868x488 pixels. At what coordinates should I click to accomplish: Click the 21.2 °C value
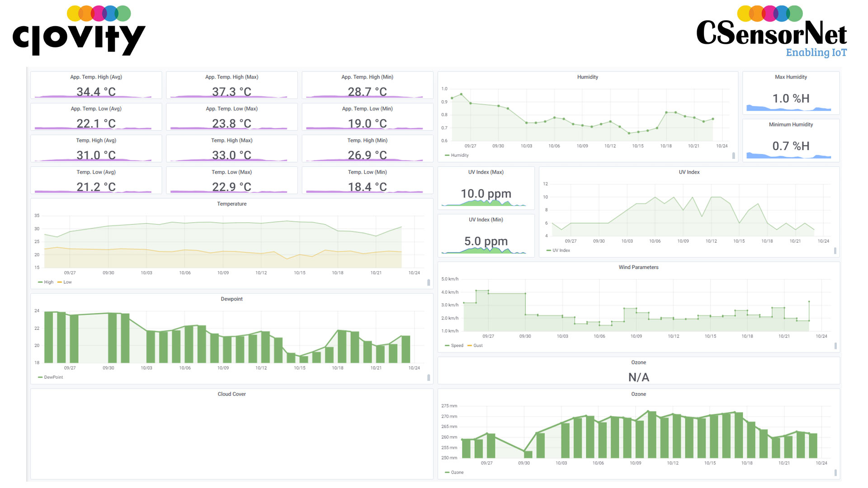(x=96, y=187)
